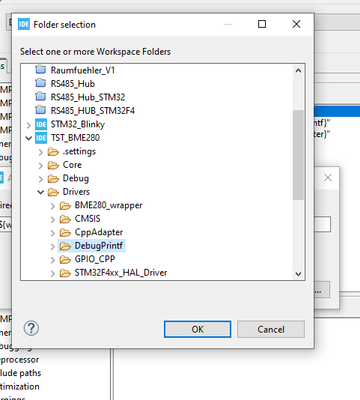Viewport: 360px width, 400px height.
Task: Select the Drivers tree label
Action: (76, 192)
